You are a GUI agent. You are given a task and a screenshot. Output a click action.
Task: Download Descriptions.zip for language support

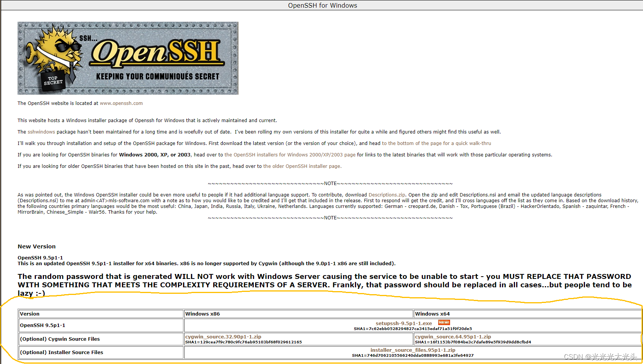tap(387, 195)
